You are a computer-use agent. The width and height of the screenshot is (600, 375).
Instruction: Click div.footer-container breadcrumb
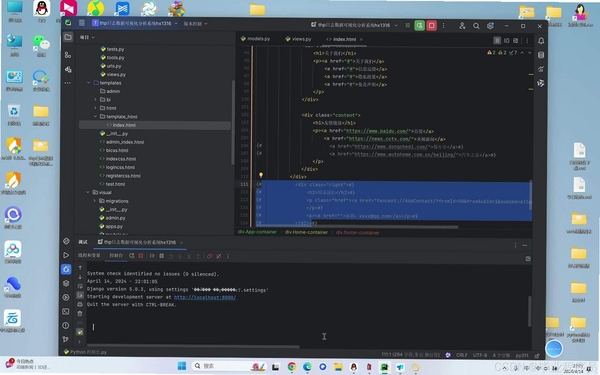pos(358,232)
